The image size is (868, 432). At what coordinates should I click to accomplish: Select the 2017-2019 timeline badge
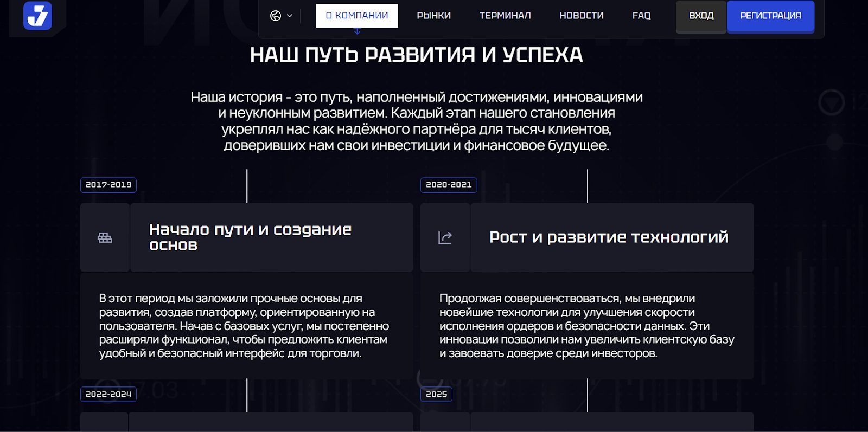pyautogui.click(x=108, y=185)
